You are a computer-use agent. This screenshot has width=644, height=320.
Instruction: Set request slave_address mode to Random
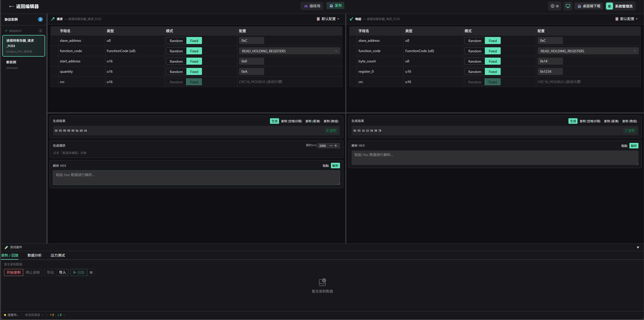click(176, 41)
